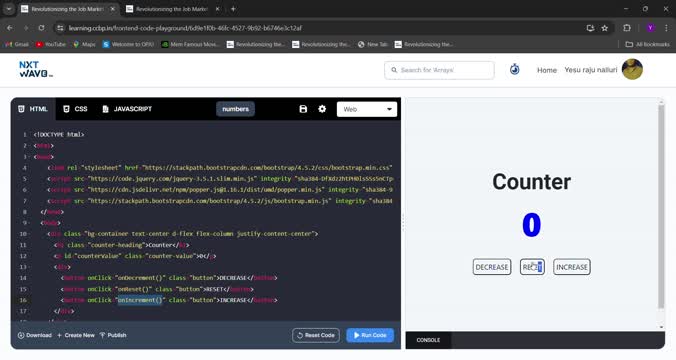This screenshot has width=676, height=360.
Task: Close the second browser tab
Action: (217, 9)
